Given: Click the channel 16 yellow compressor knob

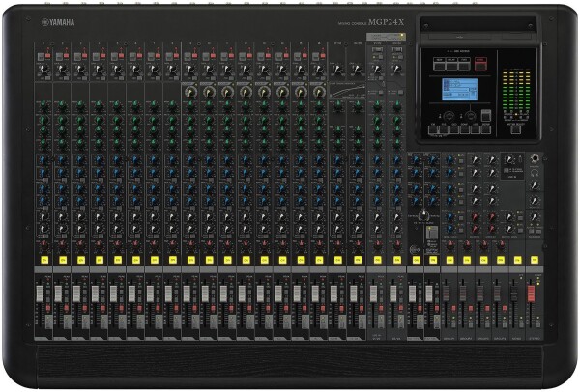Looking at the screenshot, I should [319, 92].
